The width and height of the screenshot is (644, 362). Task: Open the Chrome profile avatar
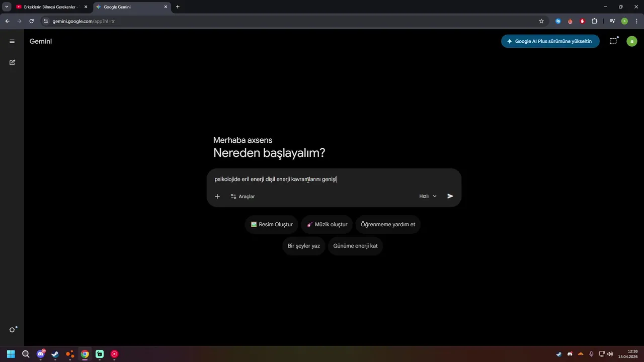pos(624,21)
